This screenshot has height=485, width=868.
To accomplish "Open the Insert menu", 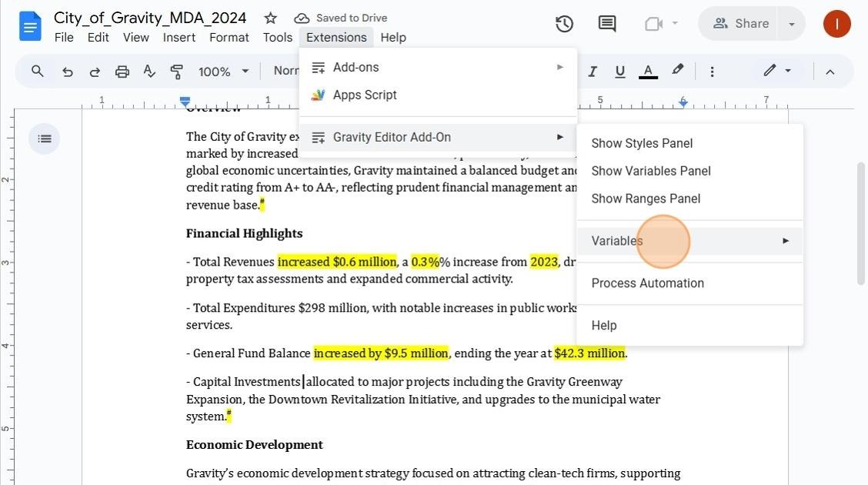I will 179,38.
